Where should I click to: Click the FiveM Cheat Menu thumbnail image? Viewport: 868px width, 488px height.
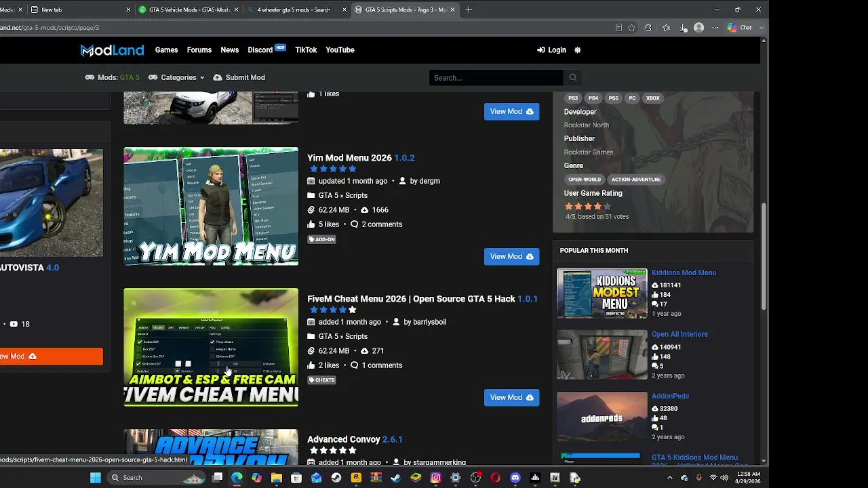coord(211,347)
